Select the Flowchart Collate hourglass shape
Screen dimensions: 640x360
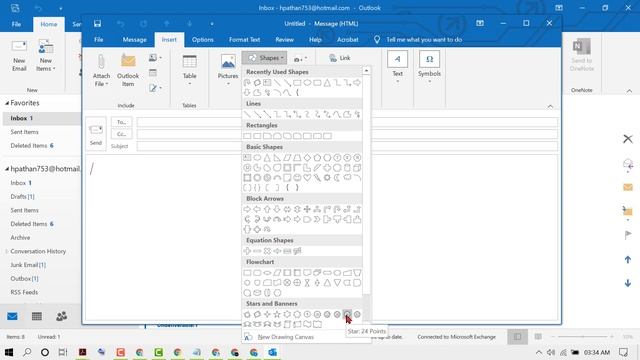307,282
